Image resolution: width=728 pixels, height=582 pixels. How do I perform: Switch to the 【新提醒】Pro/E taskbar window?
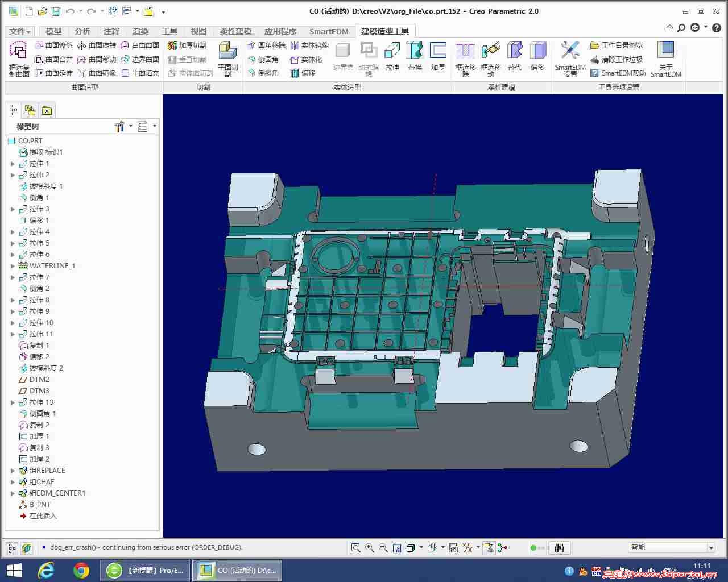pos(146,570)
